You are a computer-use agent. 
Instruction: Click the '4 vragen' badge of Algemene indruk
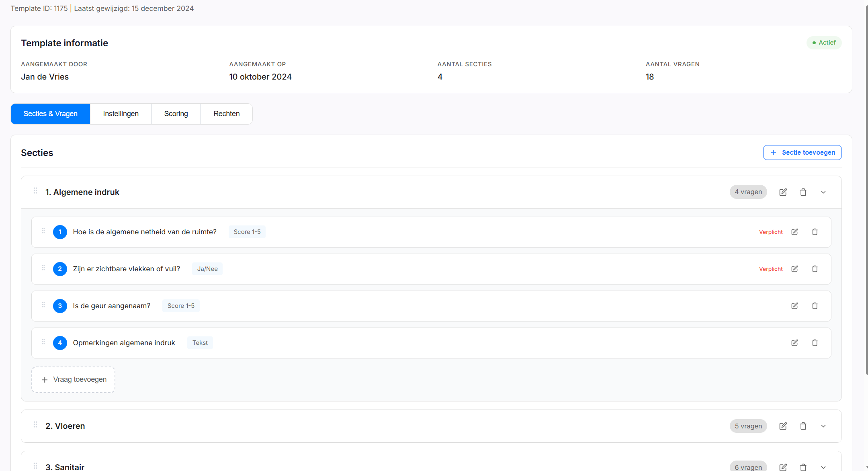click(748, 192)
